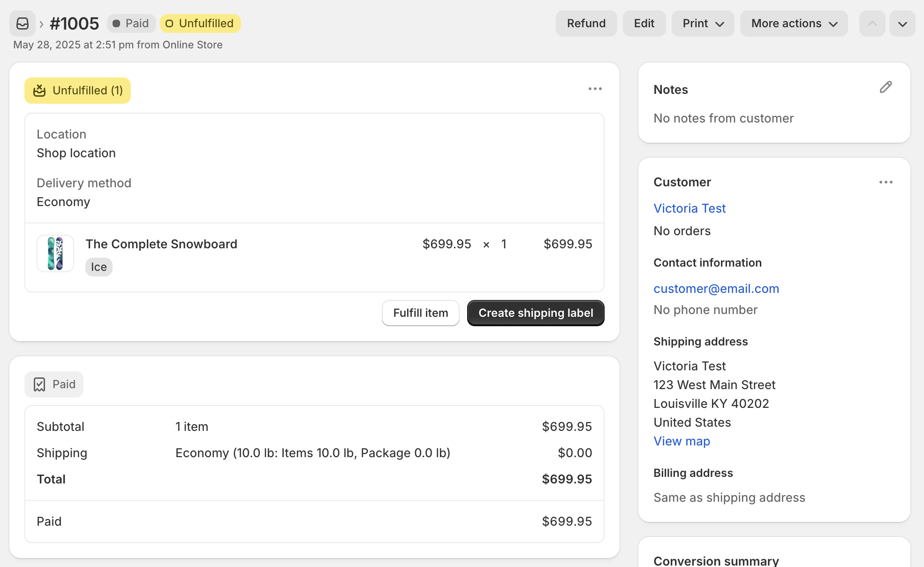Expand the Print dropdown
This screenshot has height=567, width=924.
703,23
